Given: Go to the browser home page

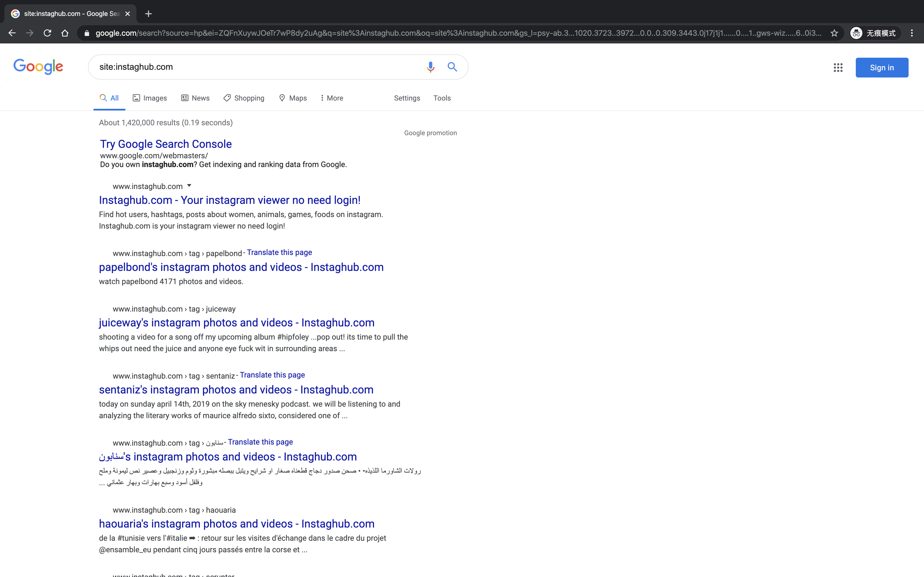Looking at the screenshot, I should 65,33.
